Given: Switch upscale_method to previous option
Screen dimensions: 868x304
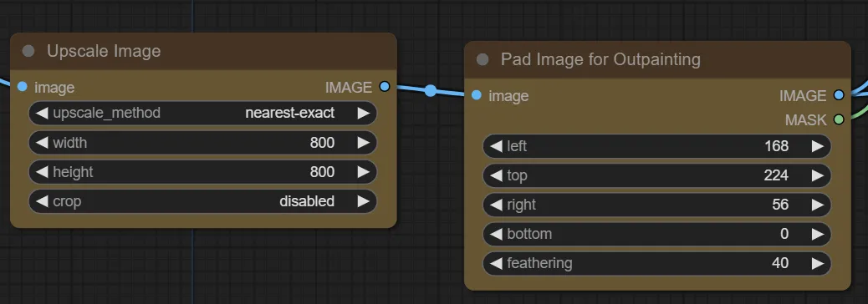Looking at the screenshot, I should coord(42,114).
